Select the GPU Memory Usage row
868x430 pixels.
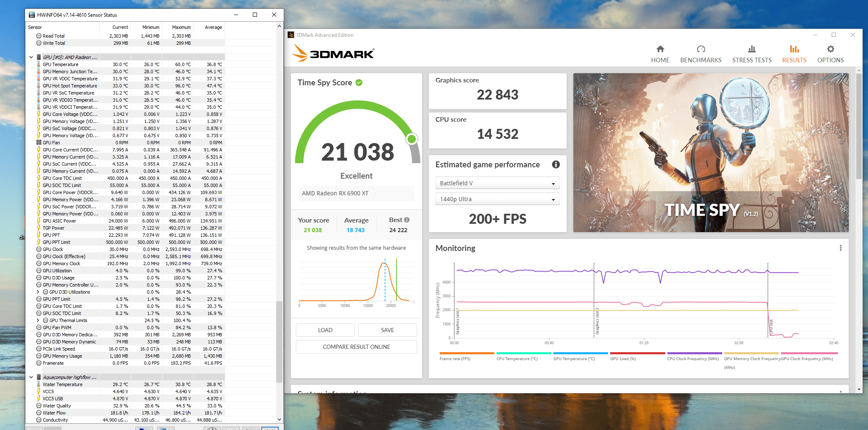tap(125, 356)
